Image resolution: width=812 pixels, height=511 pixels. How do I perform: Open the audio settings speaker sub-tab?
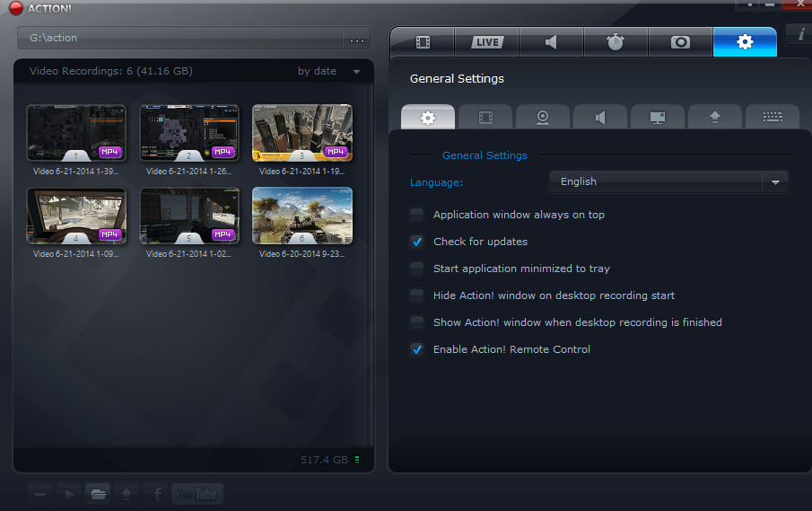coord(600,118)
